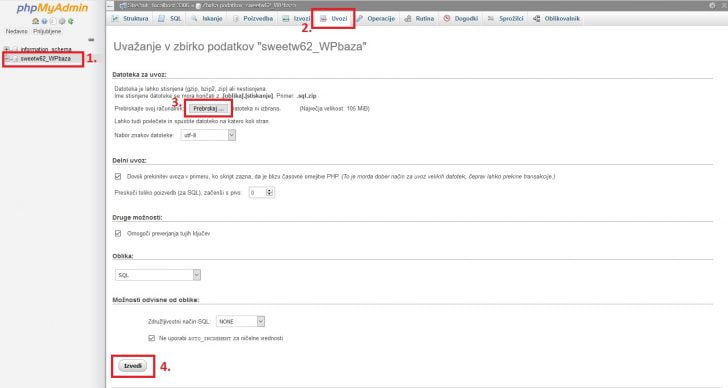Toggle the AUTO_INCREMENT zero values checkbox
728x388 pixels.
(151, 338)
